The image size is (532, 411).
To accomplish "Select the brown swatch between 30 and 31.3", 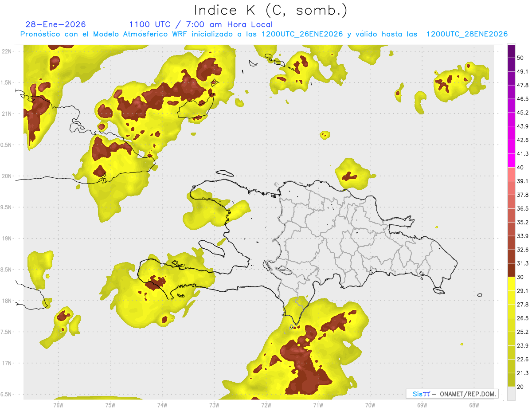I will [x=512, y=270].
